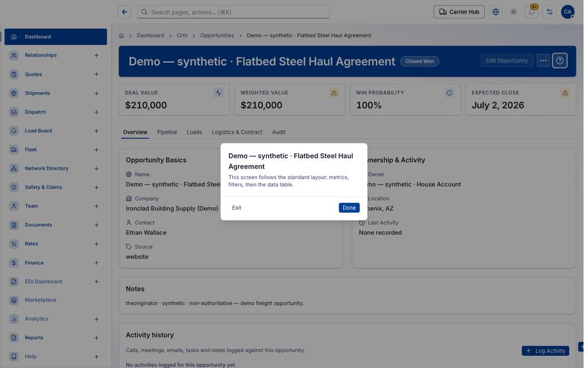The width and height of the screenshot is (588, 368).
Task: Click the Crm breadcrumb link
Action: (182, 36)
